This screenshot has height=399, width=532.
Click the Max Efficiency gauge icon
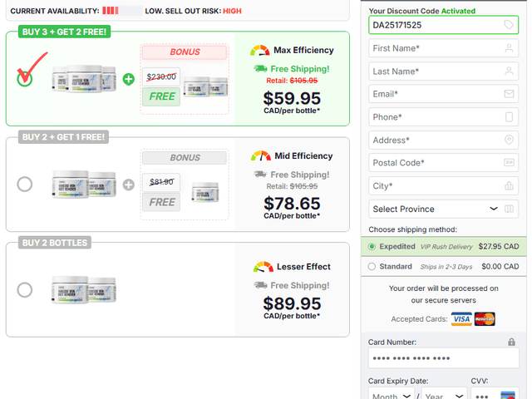(260, 51)
